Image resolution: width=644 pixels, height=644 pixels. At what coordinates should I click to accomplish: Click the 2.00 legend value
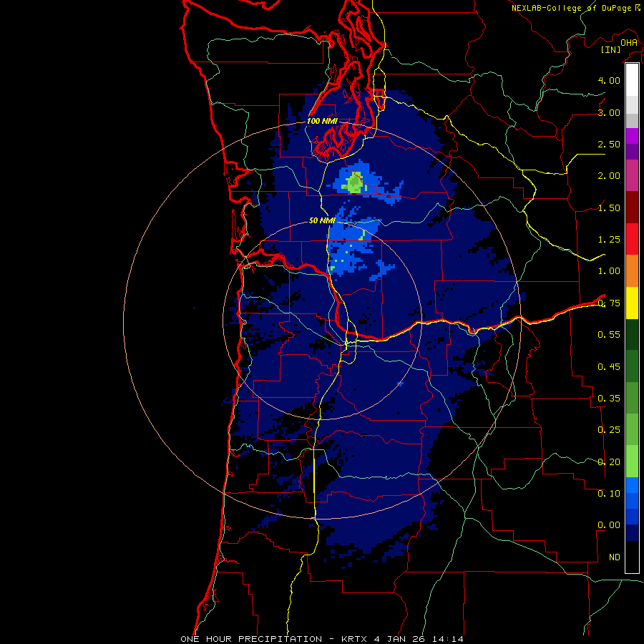click(x=609, y=176)
